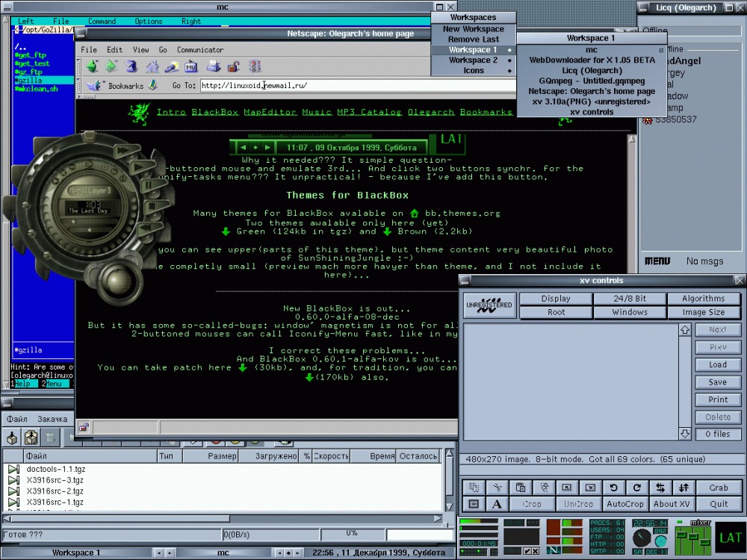Click the Netscape Home icon
Screen dimensions: 747x560
point(152,66)
